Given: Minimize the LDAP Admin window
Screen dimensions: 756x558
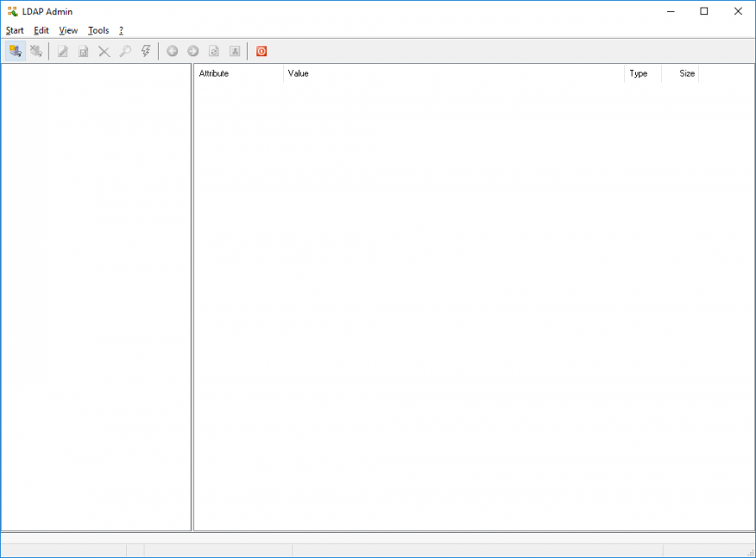Looking at the screenshot, I should 670,12.
